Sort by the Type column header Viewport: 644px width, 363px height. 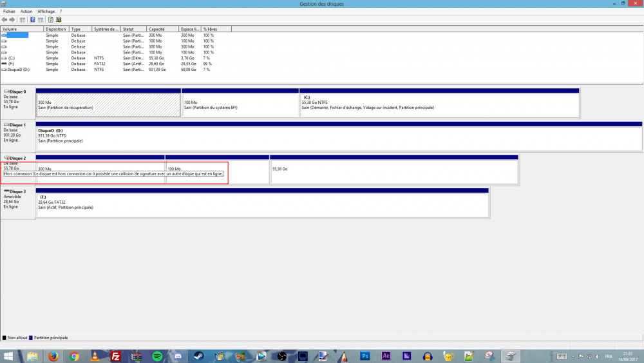click(80, 29)
